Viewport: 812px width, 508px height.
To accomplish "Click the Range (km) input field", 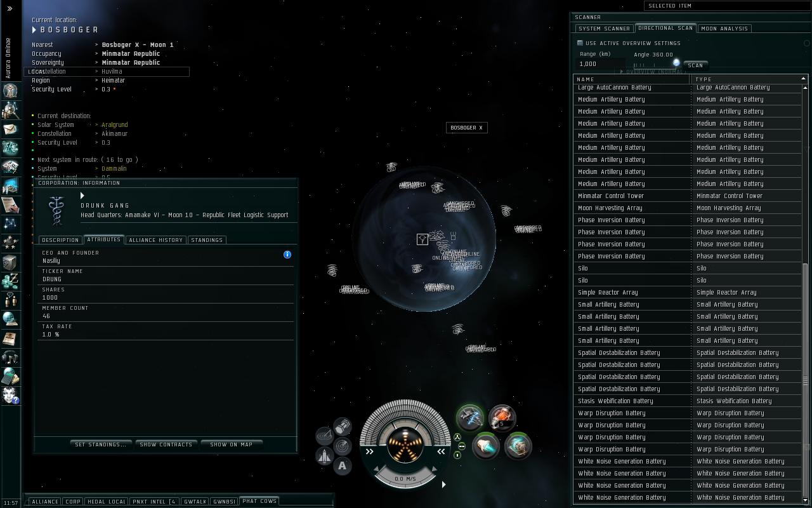I will (602, 64).
